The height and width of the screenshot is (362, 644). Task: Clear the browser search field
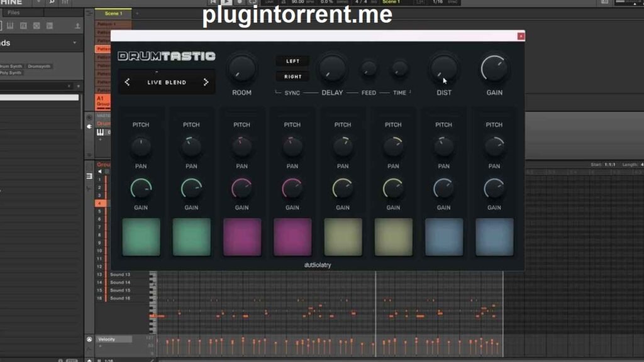pos(69,86)
